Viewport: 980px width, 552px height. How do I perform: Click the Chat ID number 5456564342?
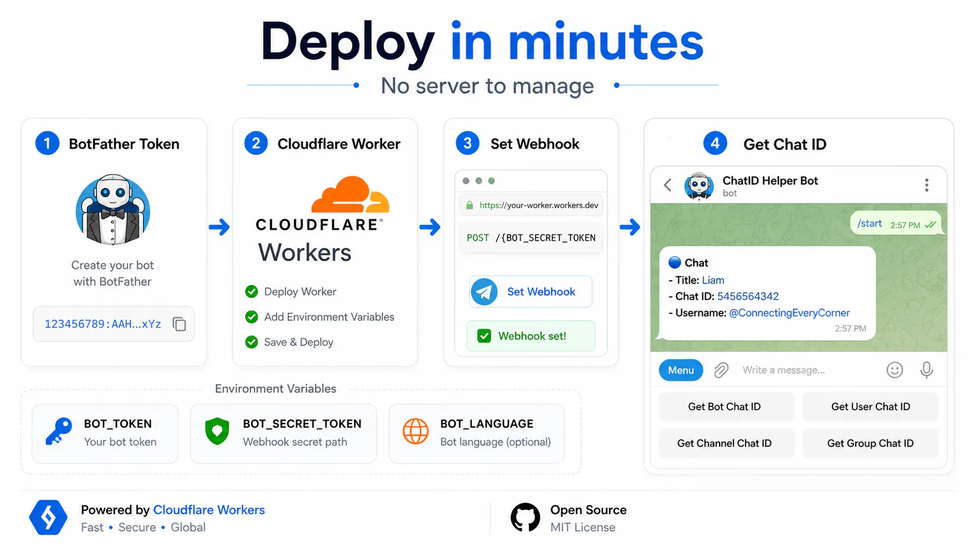(748, 296)
